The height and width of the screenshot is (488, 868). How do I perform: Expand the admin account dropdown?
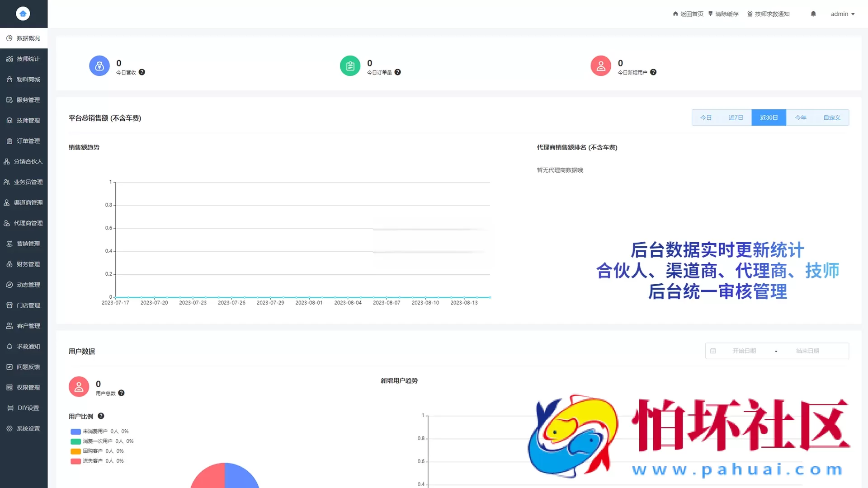pyautogui.click(x=843, y=14)
